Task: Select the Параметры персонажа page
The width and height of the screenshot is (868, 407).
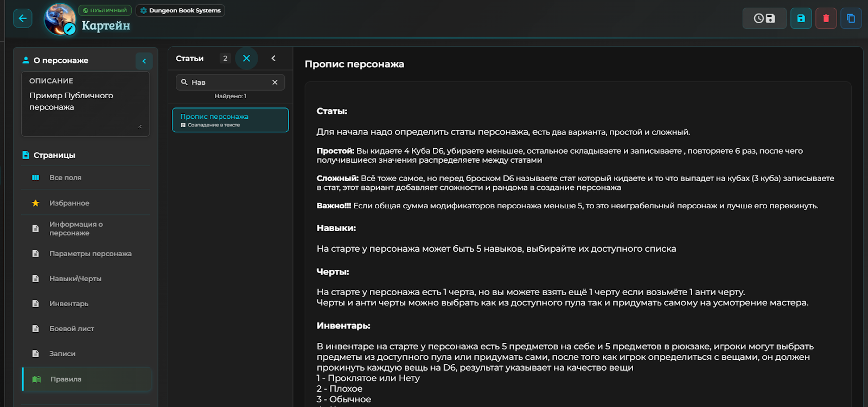Action: 90,253
